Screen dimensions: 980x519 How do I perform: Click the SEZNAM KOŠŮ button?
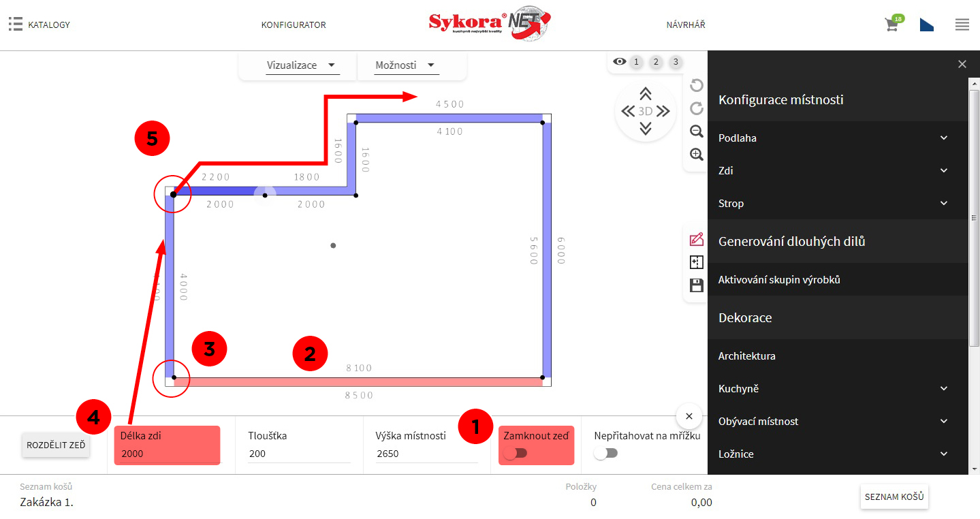coord(894,497)
